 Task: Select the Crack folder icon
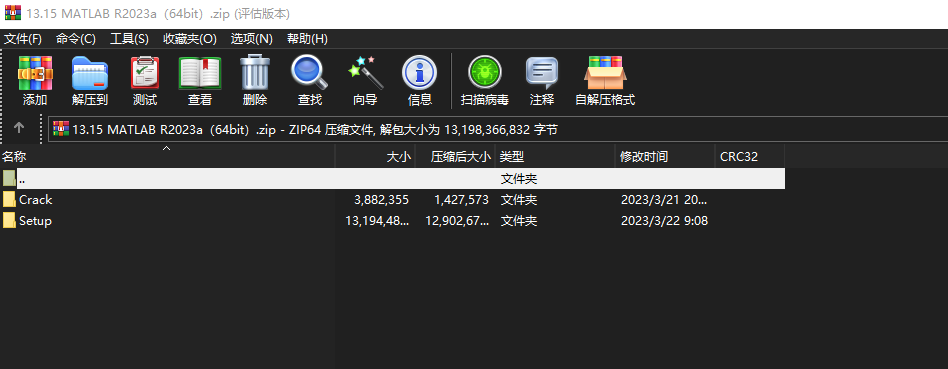pos(9,200)
